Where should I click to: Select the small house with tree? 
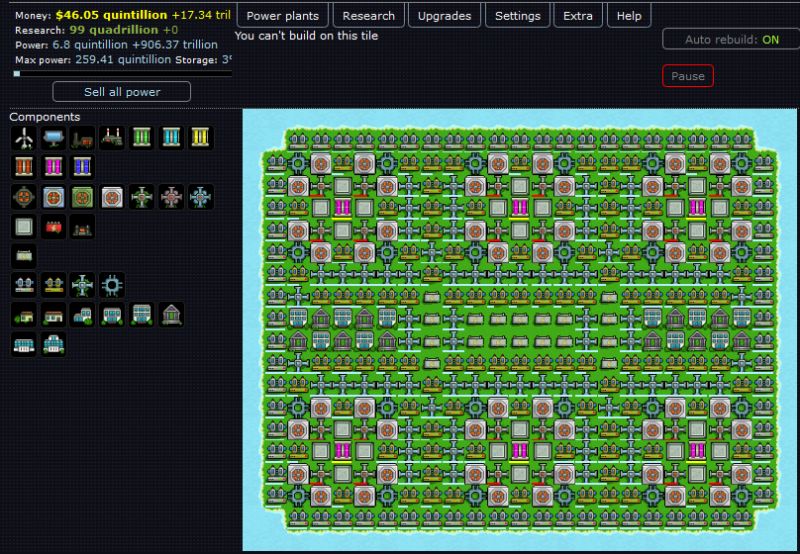23,315
